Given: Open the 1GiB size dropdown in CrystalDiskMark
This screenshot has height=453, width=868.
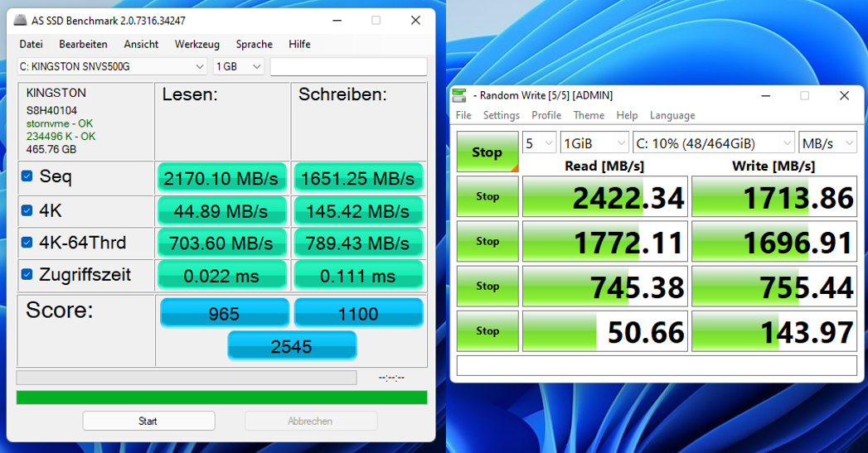Looking at the screenshot, I should (x=594, y=143).
